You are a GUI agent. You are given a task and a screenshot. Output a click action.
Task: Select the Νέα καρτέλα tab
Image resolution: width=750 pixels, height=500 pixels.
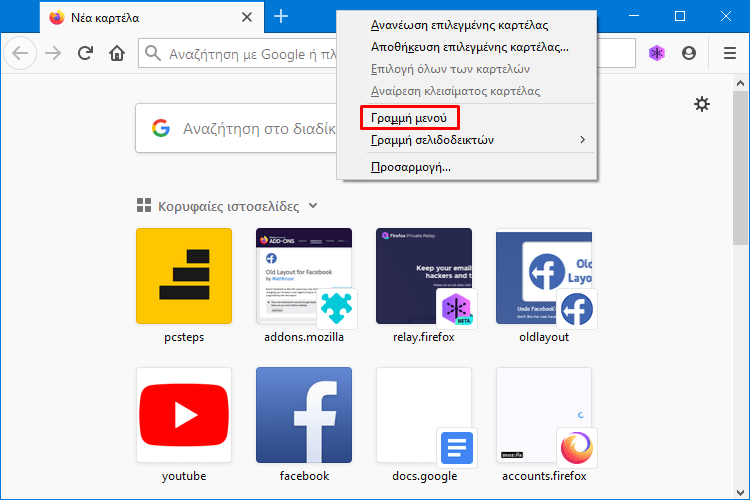(152, 18)
